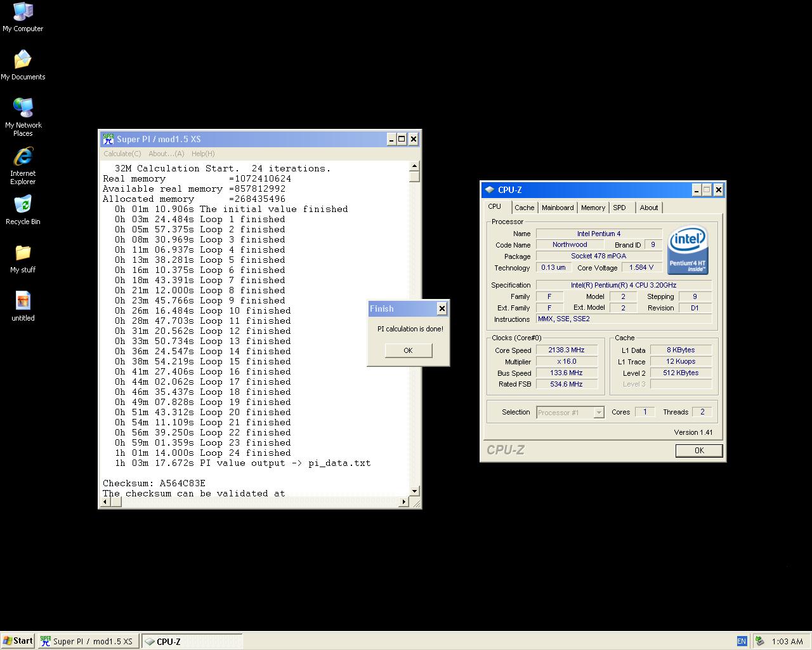Click Super PI scroll up arrow
The width and height of the screenshot is (812, 650).
point(415,166)
